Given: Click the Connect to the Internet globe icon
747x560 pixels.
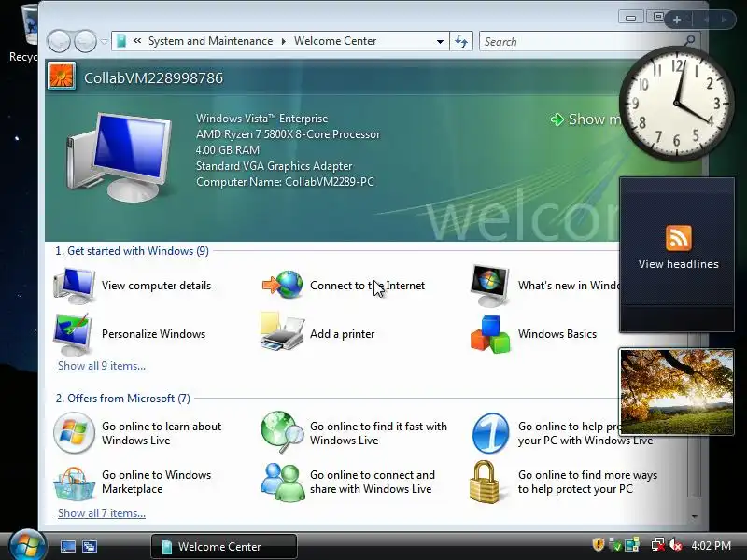Looking at the screenshot, I should pyautogui.click(x=283, y=285).
